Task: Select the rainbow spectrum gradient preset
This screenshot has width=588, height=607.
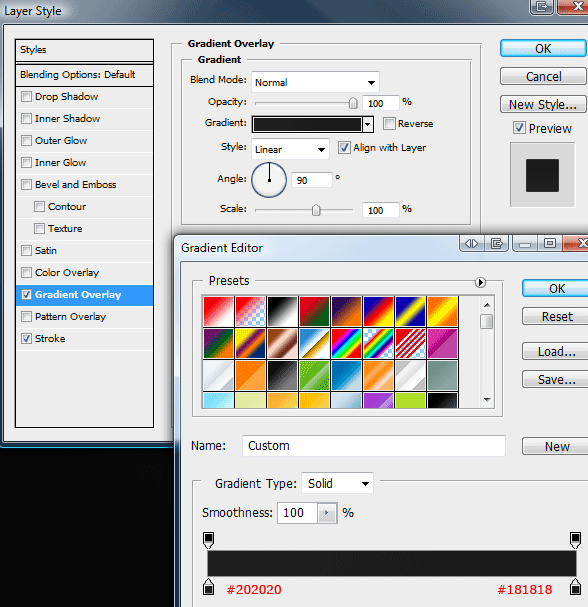Action: click(346, 344)
